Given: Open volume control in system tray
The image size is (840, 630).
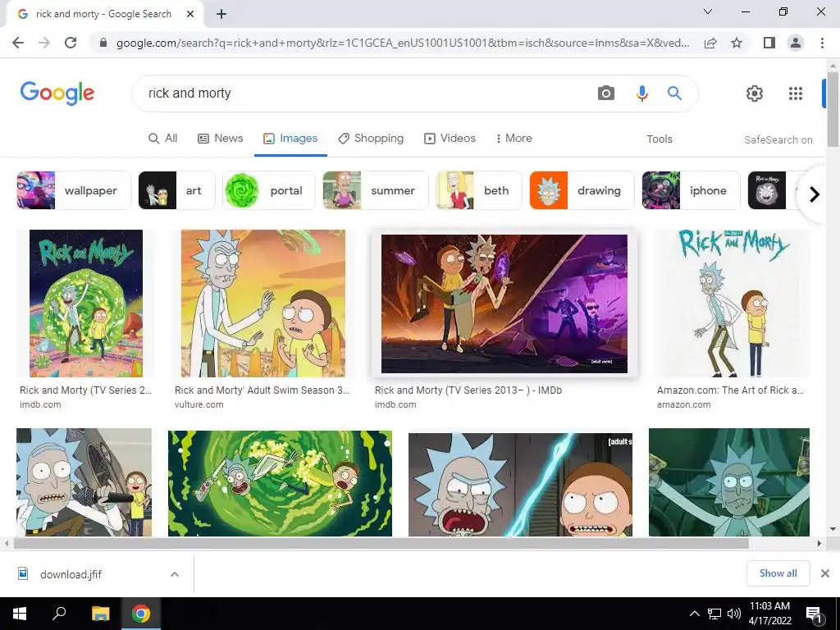Looking at the screenshot, I should pyautogui.click(x=734, y=614).
